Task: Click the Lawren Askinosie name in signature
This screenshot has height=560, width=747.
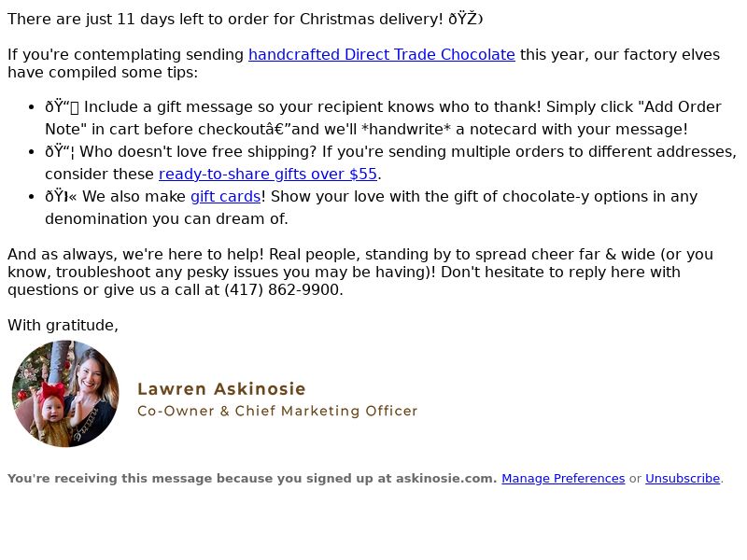Action: coord(221,389)
